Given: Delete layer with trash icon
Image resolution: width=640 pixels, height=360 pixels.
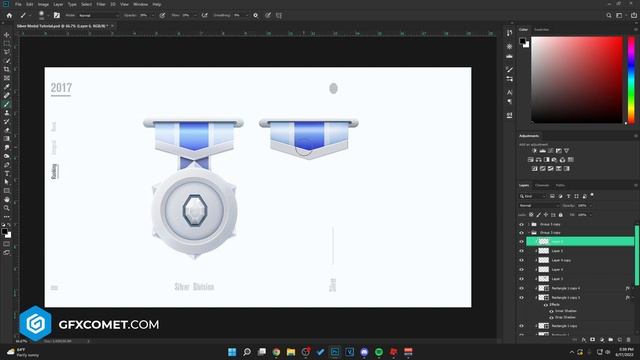Looking at the screenshot, I should 629,340.
